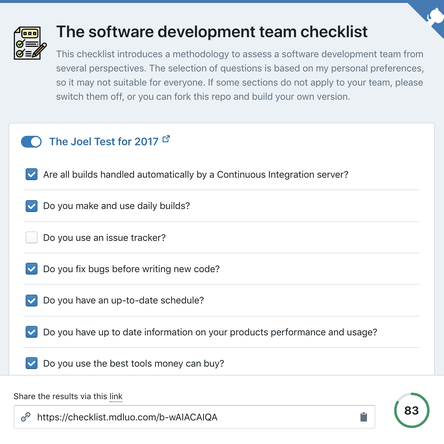Image resolution: width=444 pixels, height=444 pixels.
Task: Click the share URL input field
Action: point(194,417)
